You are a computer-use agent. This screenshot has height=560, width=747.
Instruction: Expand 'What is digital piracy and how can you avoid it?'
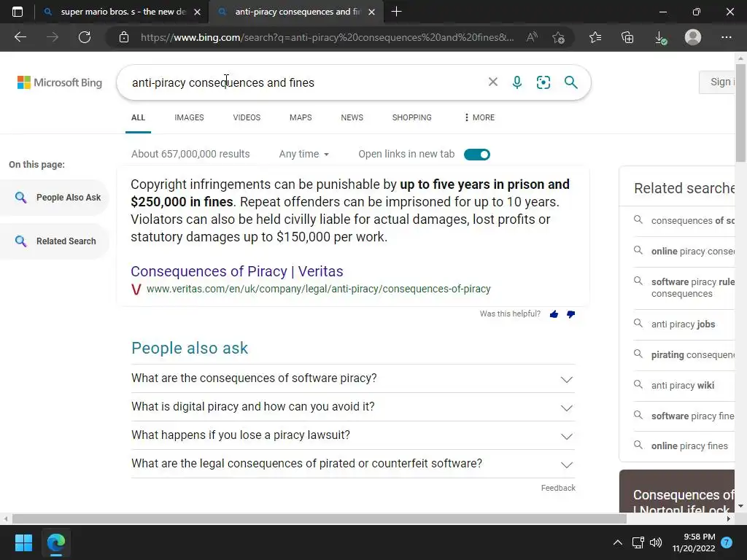coord(353,407)
